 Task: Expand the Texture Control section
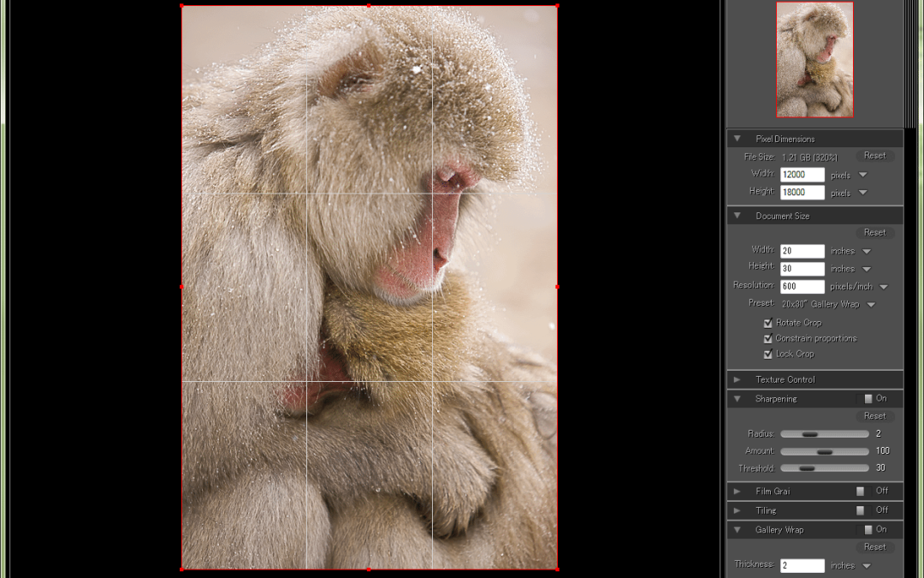click(x=737, y=379)
